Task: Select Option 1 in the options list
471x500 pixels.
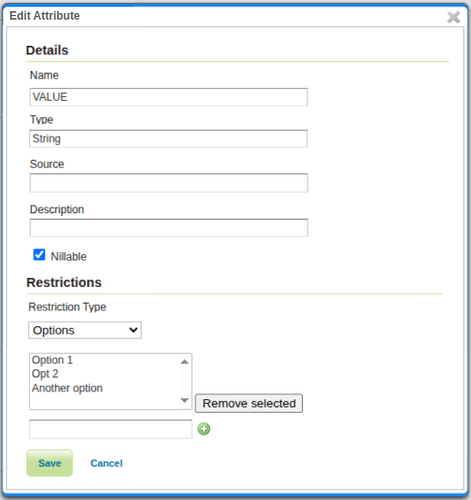Action: [52, 360]
